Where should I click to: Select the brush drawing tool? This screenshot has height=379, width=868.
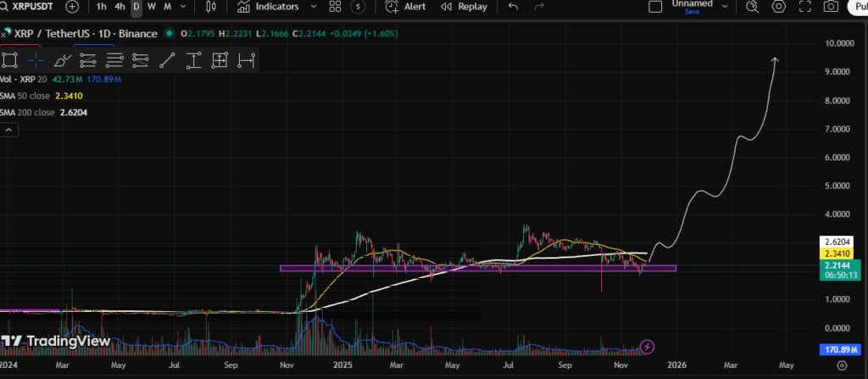pyautogui.click(x=63, y=60)
